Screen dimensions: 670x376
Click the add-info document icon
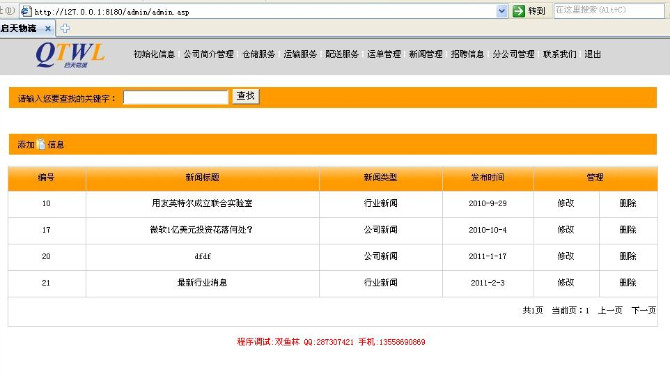click(41, 144)
